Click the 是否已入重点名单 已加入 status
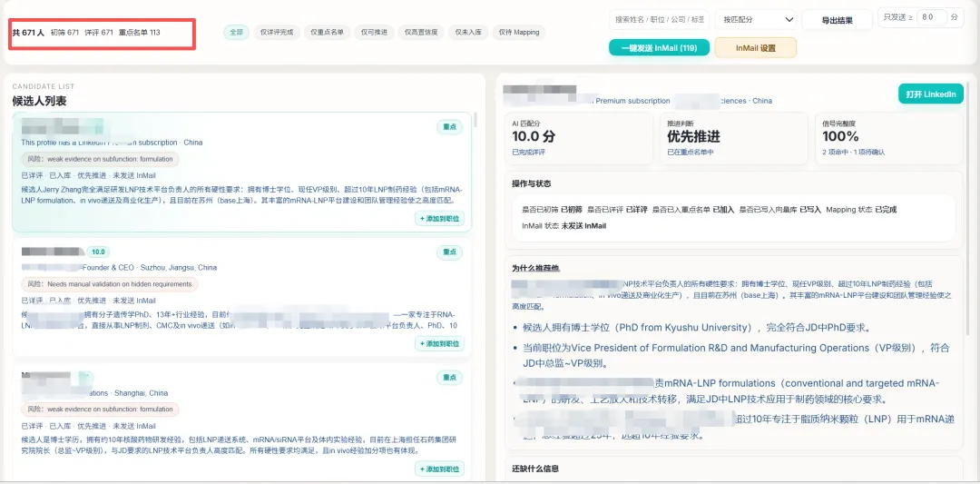This screenshot has height=484, width=980. 692,210
